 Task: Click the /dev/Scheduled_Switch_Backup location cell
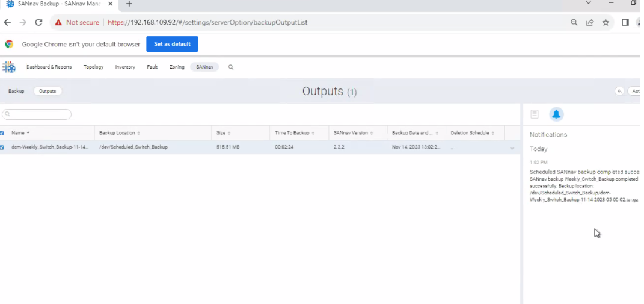pos(133,147)
